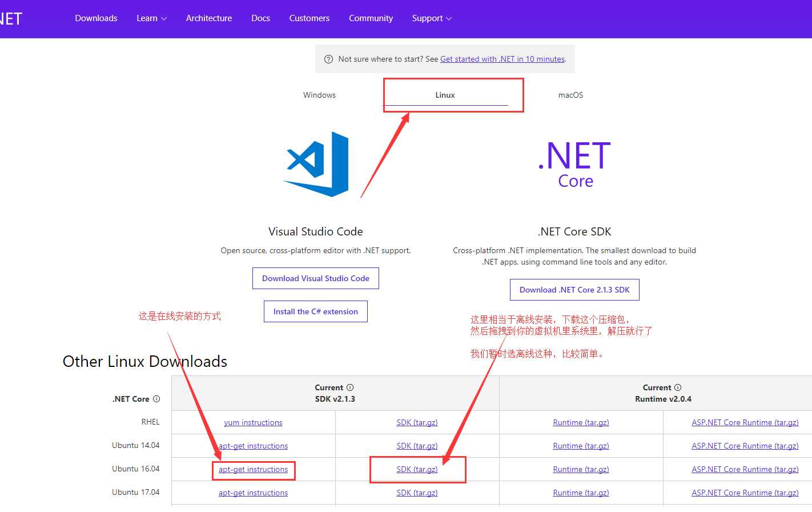Screen dimensions: 812x512
Task: Click 'Open source, cross-platform editor' description
Action: [316, 250]
